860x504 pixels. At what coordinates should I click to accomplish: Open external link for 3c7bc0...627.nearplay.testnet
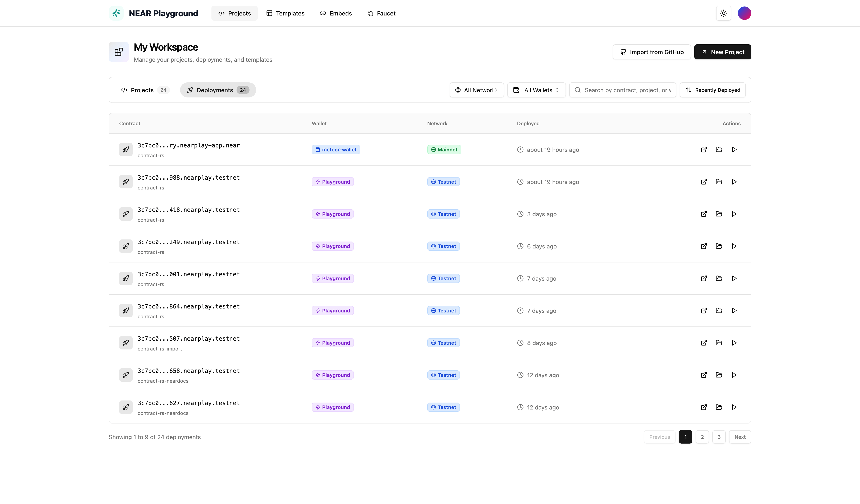coord(704,407)
